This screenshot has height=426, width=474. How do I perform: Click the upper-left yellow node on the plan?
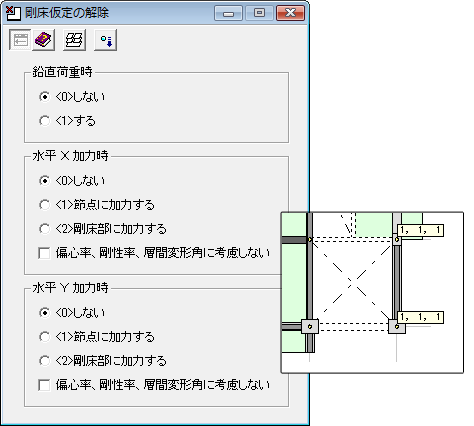coord(310,239)
